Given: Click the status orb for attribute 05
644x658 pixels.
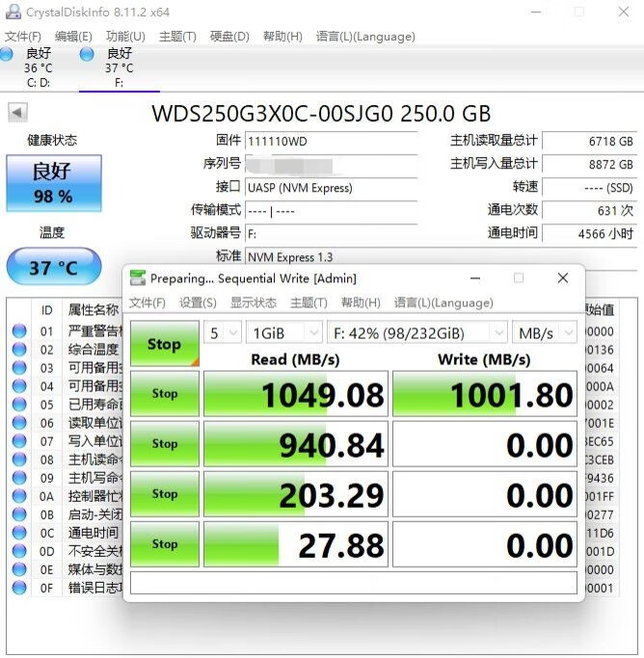Looking at the screenshot, I should point(19,404).
